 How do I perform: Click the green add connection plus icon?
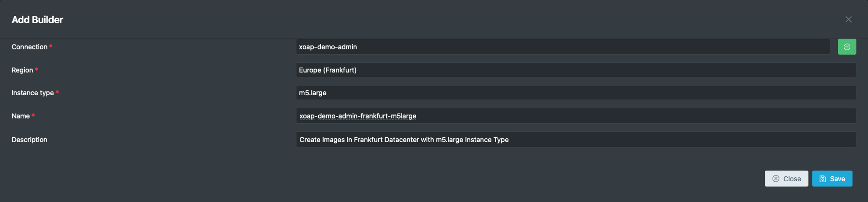pyautogui.click(x=847, y=47)
